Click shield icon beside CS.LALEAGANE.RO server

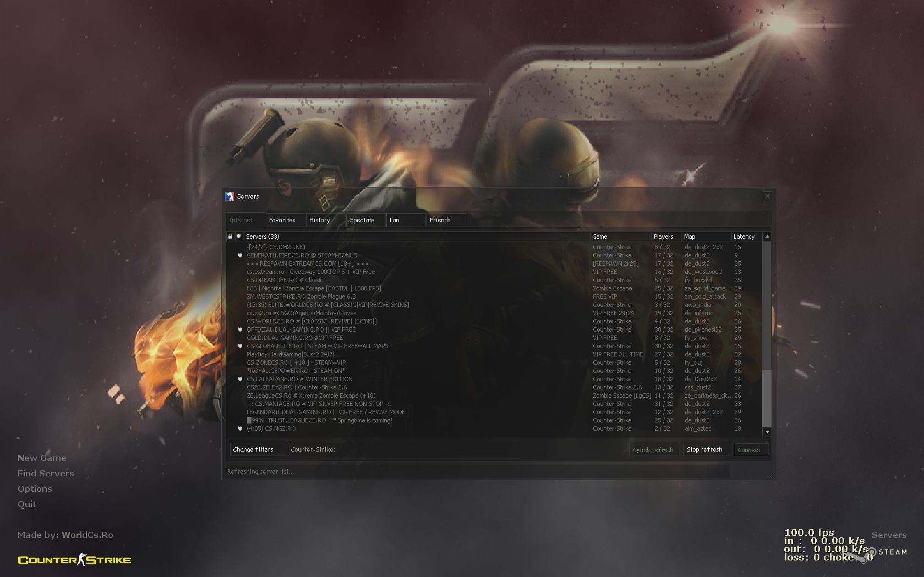(240, 379)
